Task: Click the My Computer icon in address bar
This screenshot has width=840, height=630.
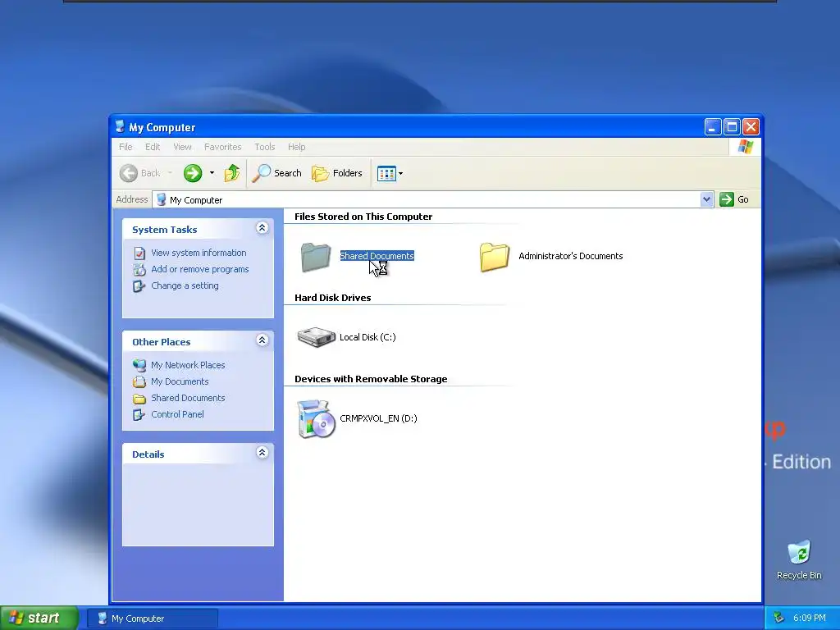Action: 161,200
